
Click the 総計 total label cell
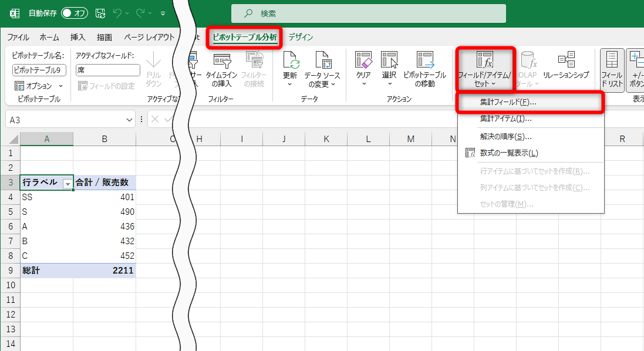pos(47,271)
